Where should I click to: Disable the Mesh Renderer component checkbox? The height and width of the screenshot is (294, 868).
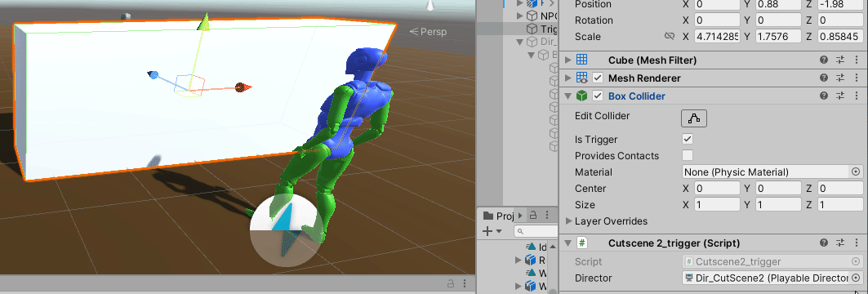(x=598, y=78)
